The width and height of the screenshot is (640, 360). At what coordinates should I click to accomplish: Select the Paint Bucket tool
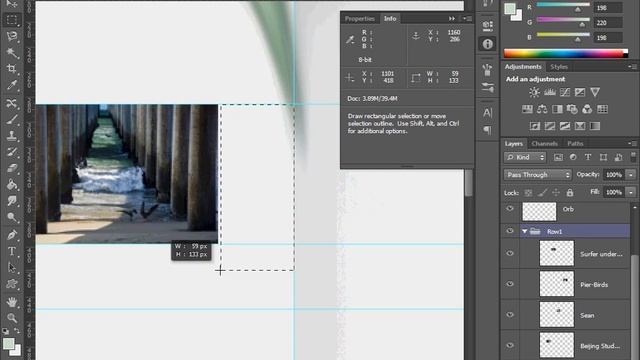point(12,184)
